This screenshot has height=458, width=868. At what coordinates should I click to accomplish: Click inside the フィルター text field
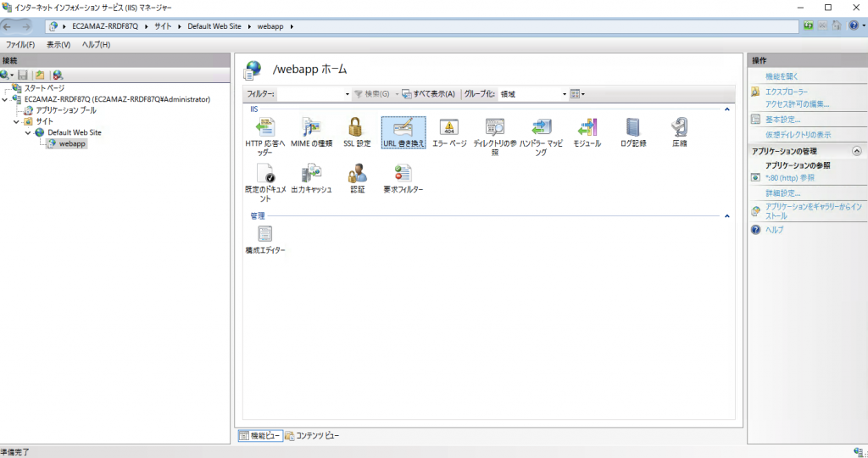point(309,94)
